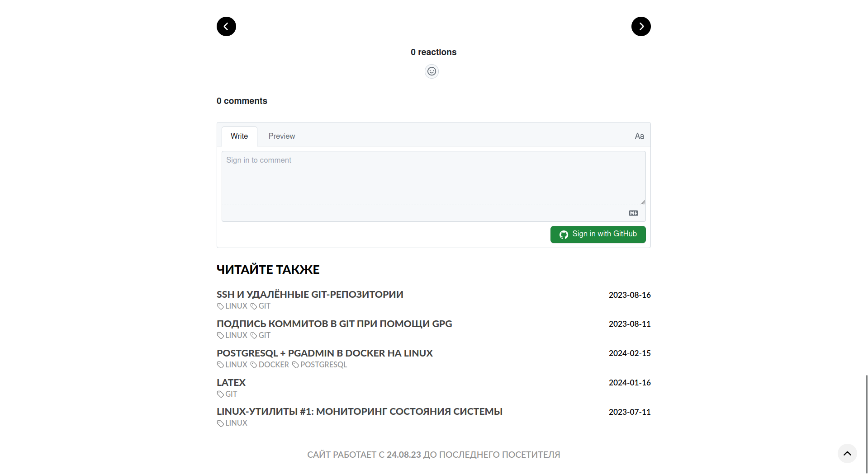Open Подпись коммитов в Git при помощи GPG
868x474 pixels.
pyautogui.click(x=334, y=324)
